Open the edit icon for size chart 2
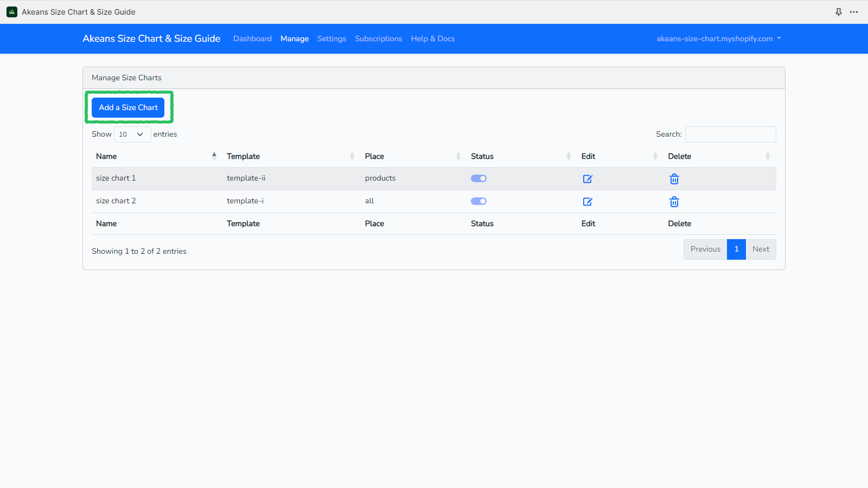868x488 pixels. (588, 201)
